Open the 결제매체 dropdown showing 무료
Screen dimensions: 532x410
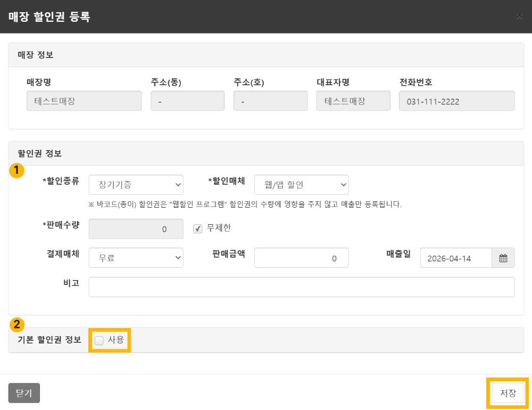(136, 258)
